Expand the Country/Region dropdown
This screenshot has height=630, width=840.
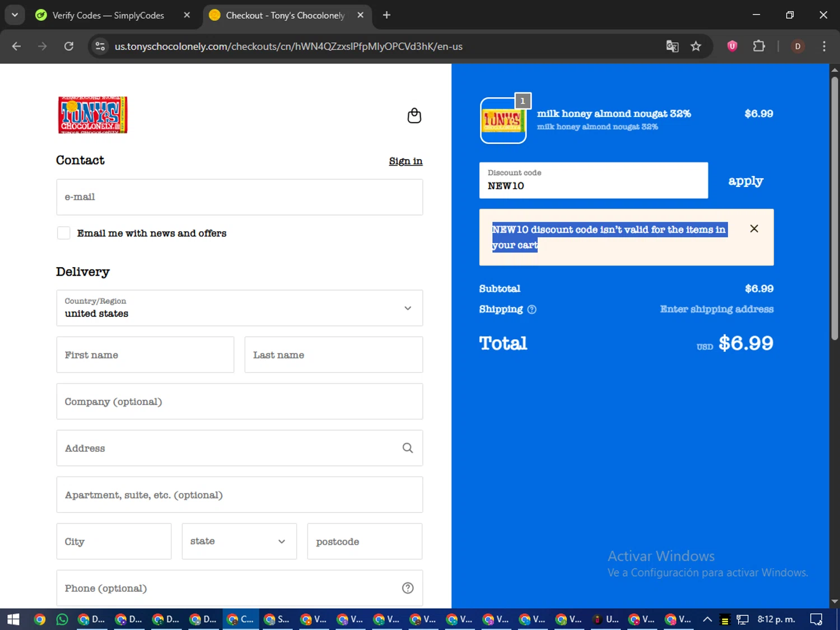pos(240,308)
